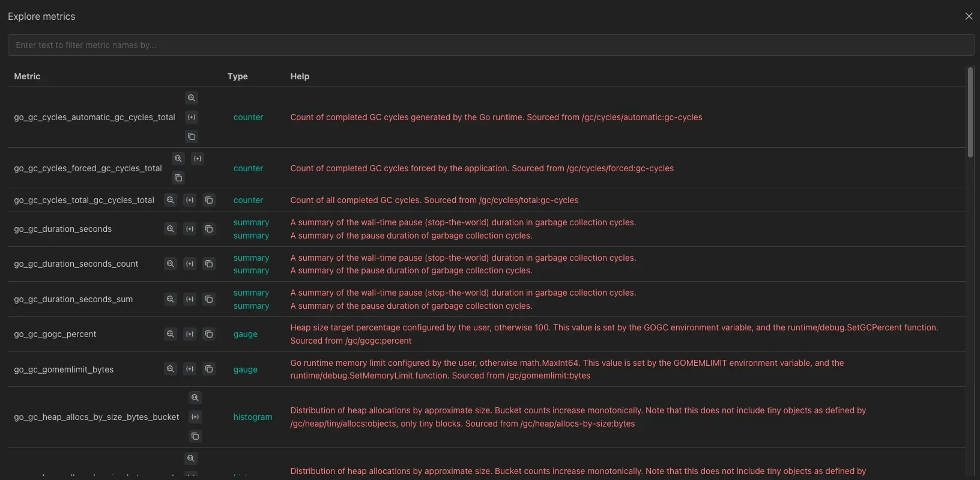Click the go_gc_duration_seconds metric name
Viewport: 980px width, 480px height.
(x=62, y=229)
